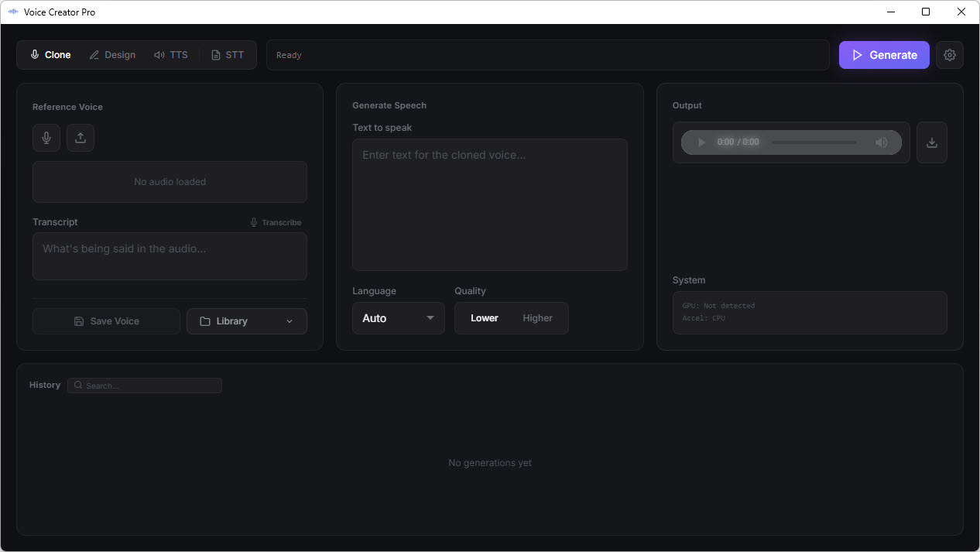Open the Library folder selector chevron
This screenshot has width=980, height=552.
click(289, 321)
